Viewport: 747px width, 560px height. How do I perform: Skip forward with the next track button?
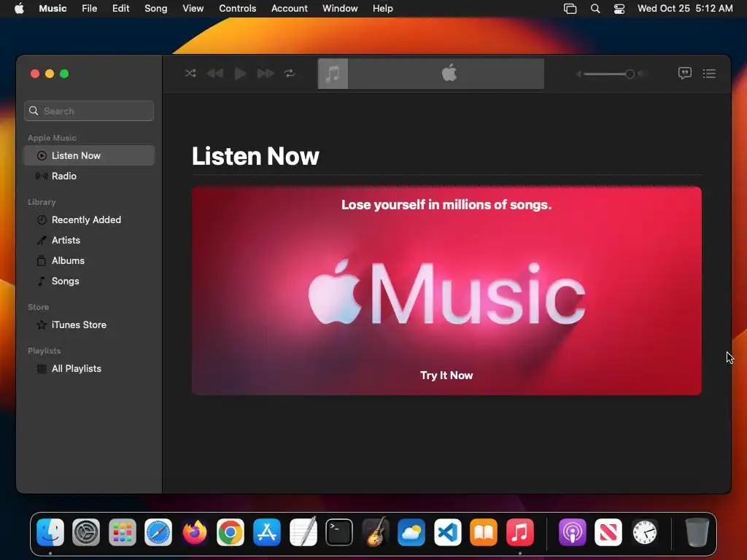[266, 74]
